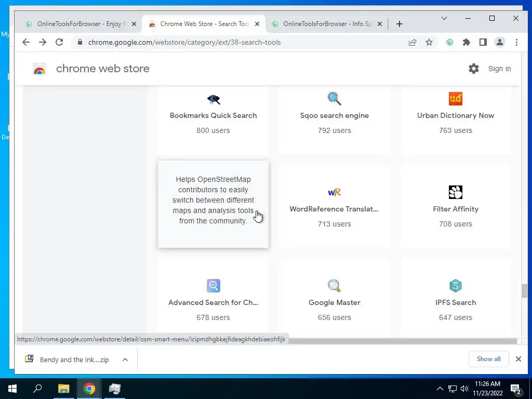Open the Filter Affinity paw icon
532x399 pixels.
[455, 192]
